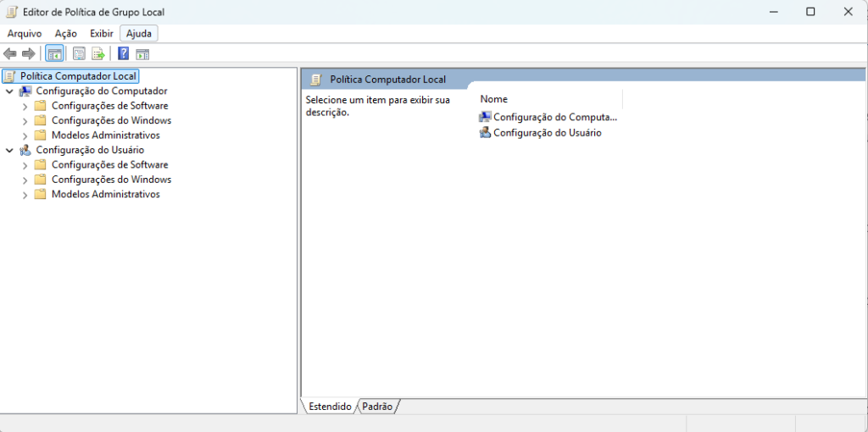Viewport: 868px width, 432px height.
Task: Toggle the Show/Hide Action Pane toolbar icon
Action: (142, 53)
